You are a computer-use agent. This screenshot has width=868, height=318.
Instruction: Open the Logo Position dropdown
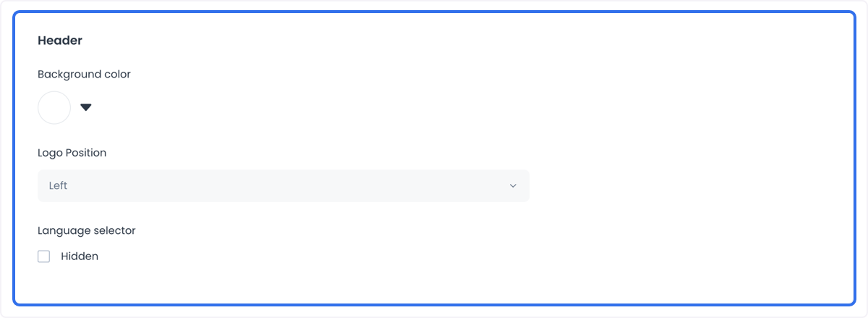click(284, 185)
